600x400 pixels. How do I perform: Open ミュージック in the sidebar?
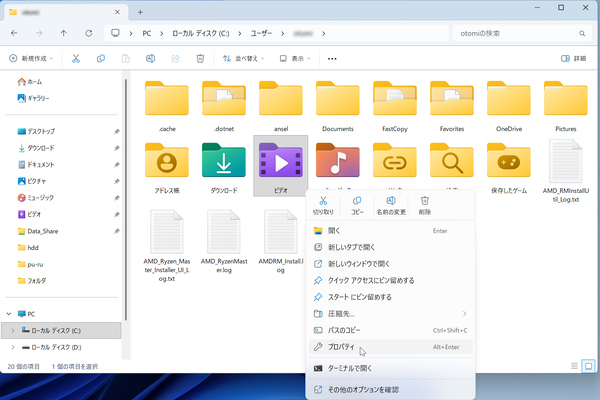point(36,198)
